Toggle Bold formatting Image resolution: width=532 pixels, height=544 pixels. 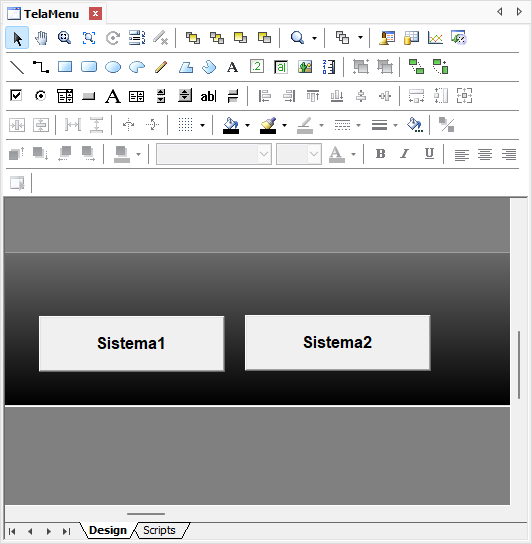380,153
